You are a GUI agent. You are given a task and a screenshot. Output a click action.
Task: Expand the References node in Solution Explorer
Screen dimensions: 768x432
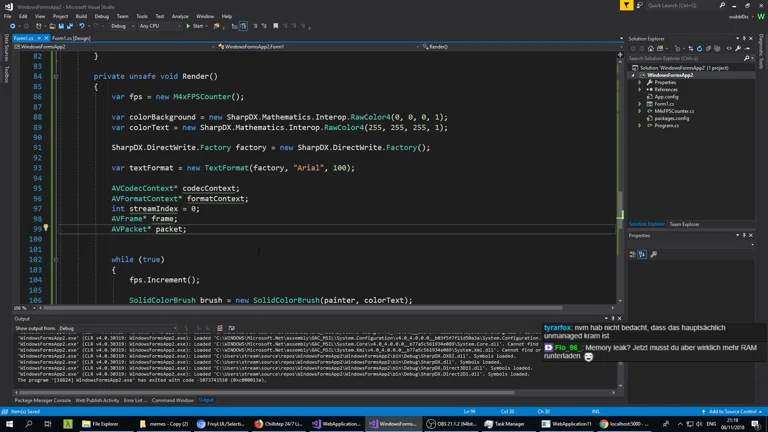point(640,90)
